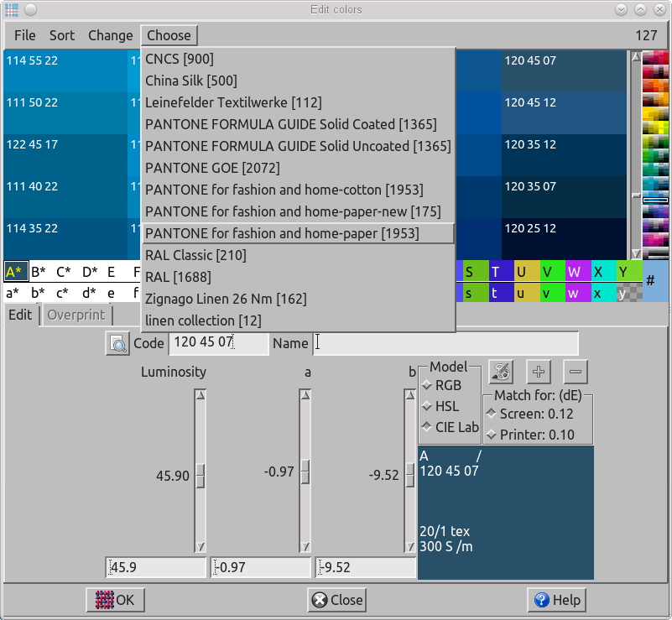Click the app icon in the title bar
This screenshot has width=672, height=620.
[x=12, y=9]
